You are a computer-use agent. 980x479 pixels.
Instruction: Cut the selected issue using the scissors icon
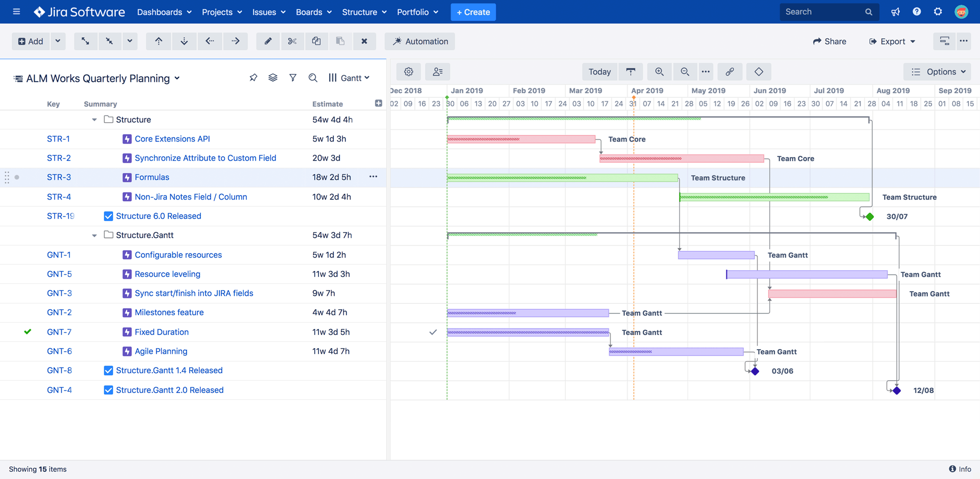click(292, 41)
